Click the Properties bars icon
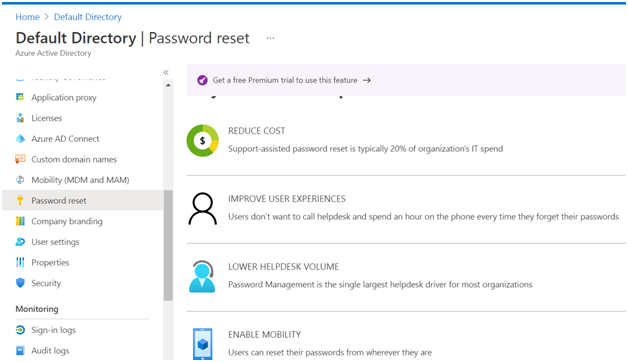The height and width of the screenshot is (362, 628). pyautogui.click(x=20, y=262)
